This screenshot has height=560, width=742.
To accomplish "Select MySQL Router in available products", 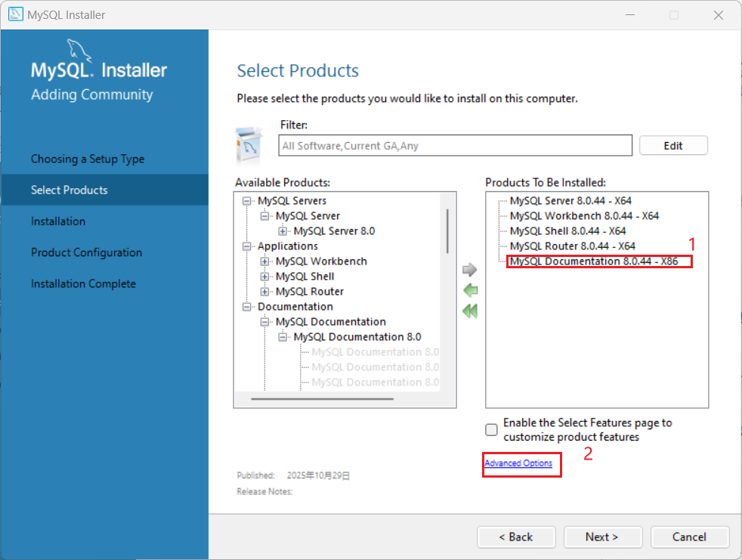I will 310,292.
